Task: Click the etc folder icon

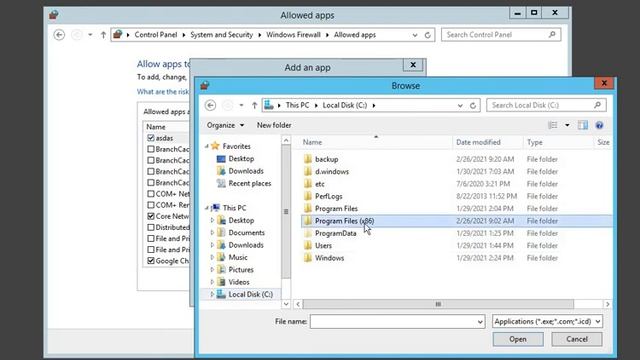Action: click(308, 184)
